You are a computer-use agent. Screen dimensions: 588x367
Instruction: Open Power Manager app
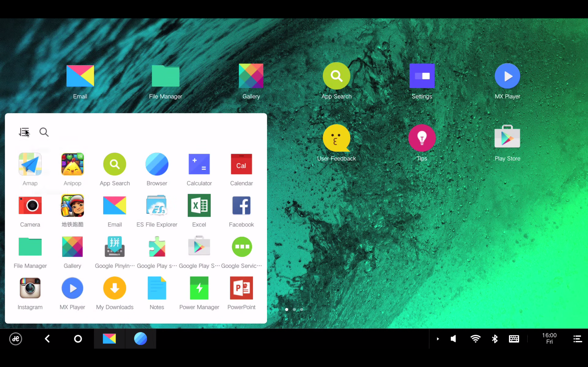[199, 288]
